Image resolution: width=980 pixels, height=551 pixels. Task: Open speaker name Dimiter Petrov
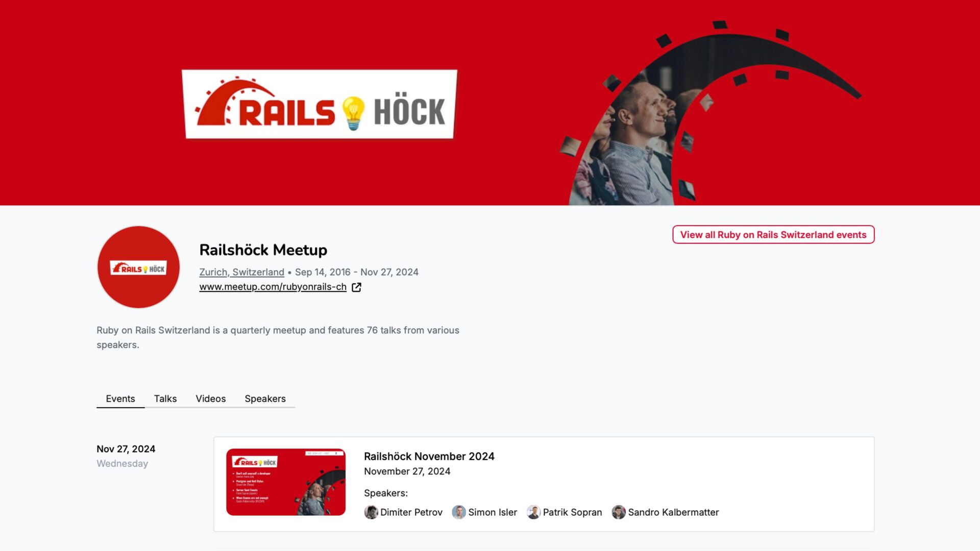[411, 512]
